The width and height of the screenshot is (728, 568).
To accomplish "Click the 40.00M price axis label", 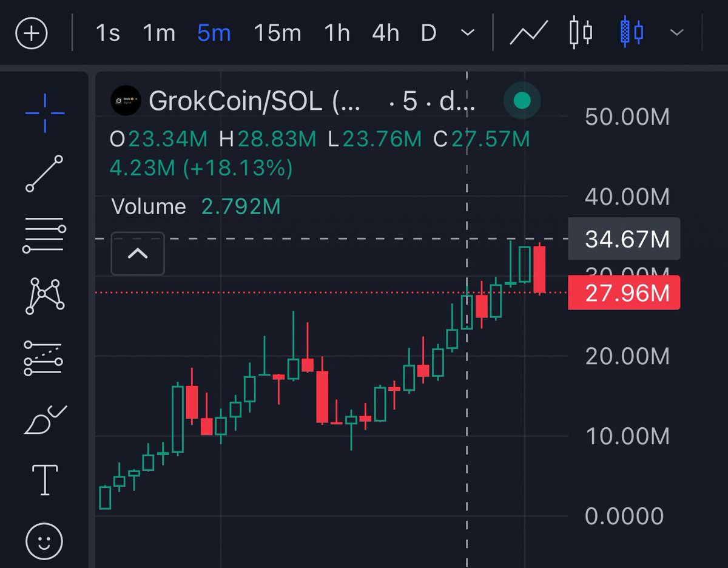I will point(627,196).
